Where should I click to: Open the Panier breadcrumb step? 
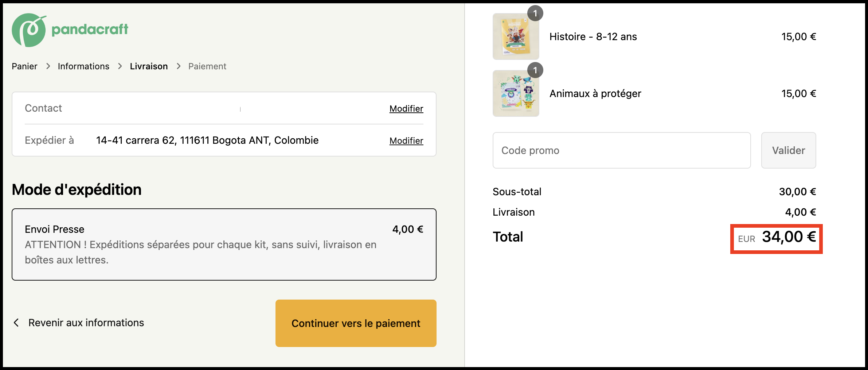click(x=24, y=66)
